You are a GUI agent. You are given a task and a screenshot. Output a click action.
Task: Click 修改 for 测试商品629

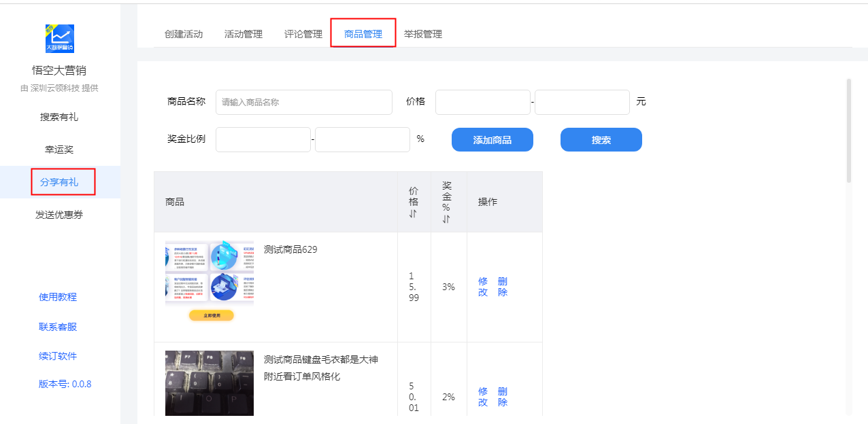coord(483,287)
